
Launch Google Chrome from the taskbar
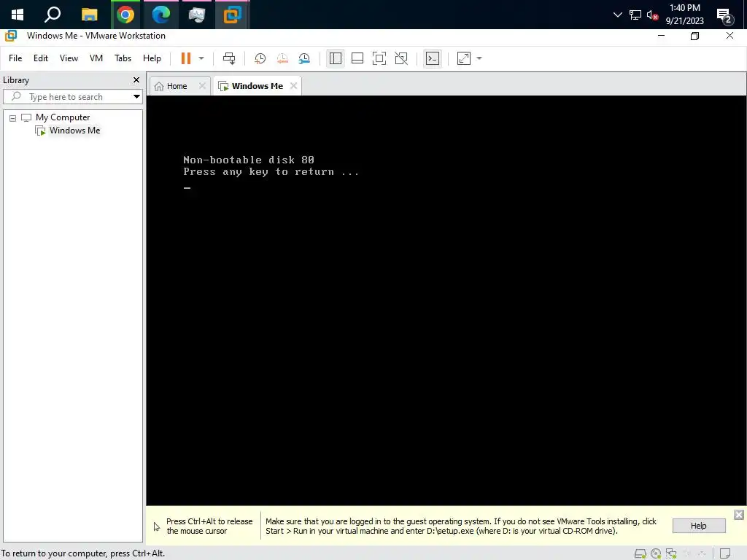tap(125, 15)
